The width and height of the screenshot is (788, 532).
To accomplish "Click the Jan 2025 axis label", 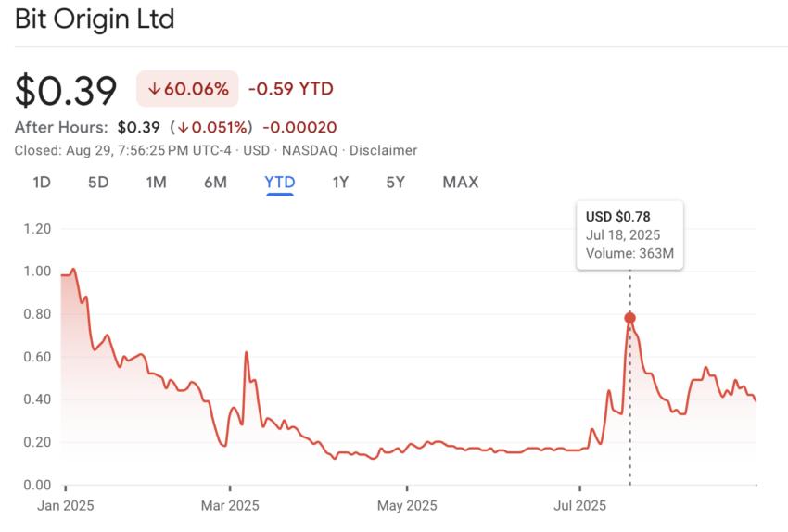I will point(65,505).
